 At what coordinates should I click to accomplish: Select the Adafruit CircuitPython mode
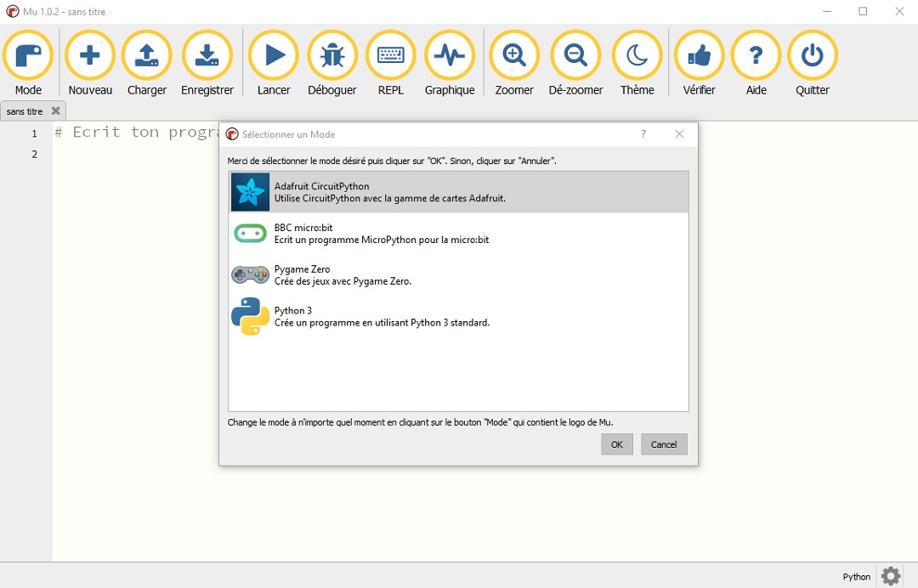click(458, 192)
